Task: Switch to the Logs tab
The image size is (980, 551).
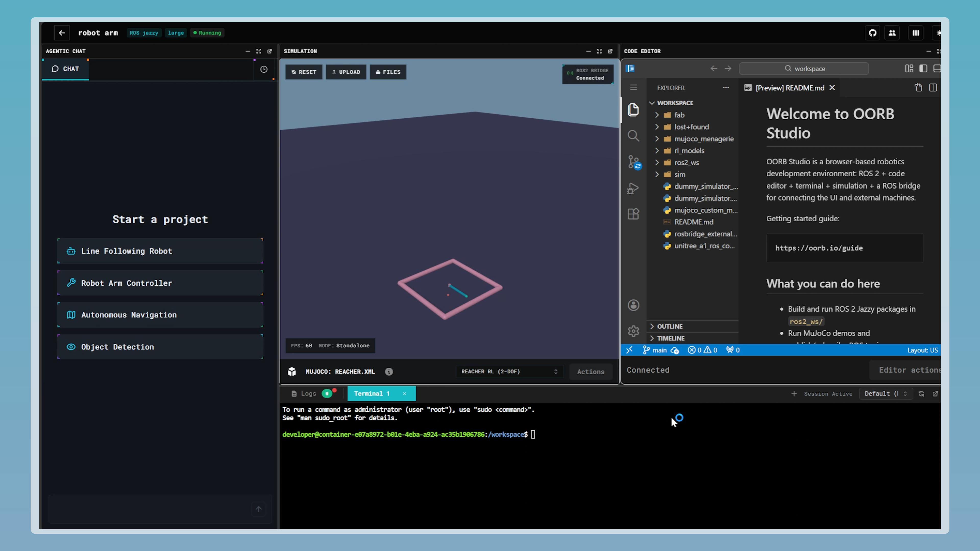Action: click(308, 394)
